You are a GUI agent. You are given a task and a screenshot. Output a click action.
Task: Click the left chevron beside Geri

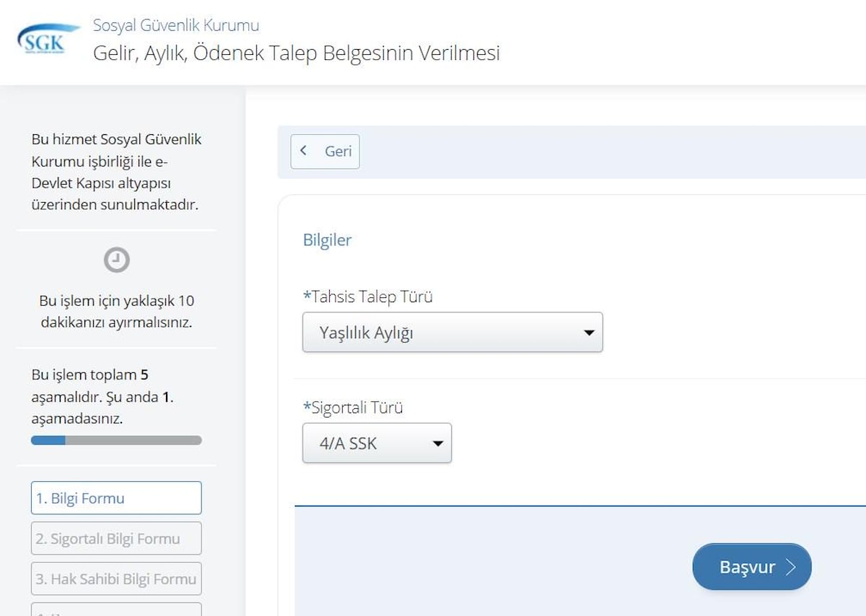(x=304, y=151)
